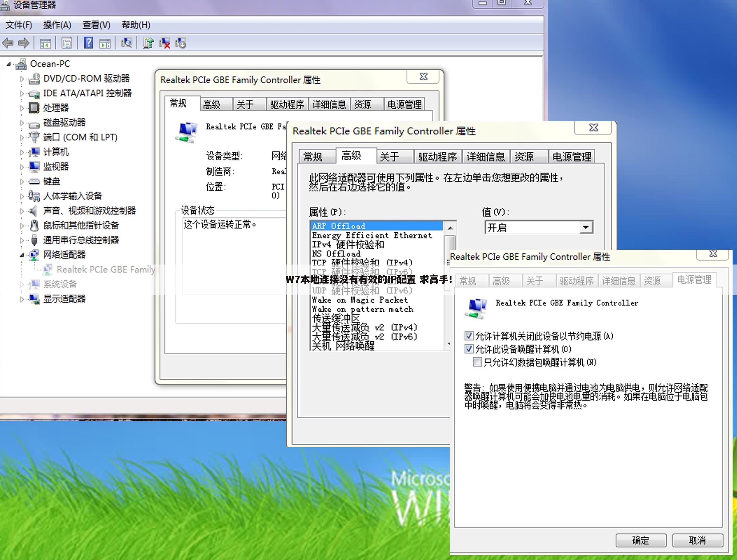This screenshot has width=737, height=560.
Task: Switch to 电源管理 tab in middle properties dialog
Action: [x=572, y=156]
